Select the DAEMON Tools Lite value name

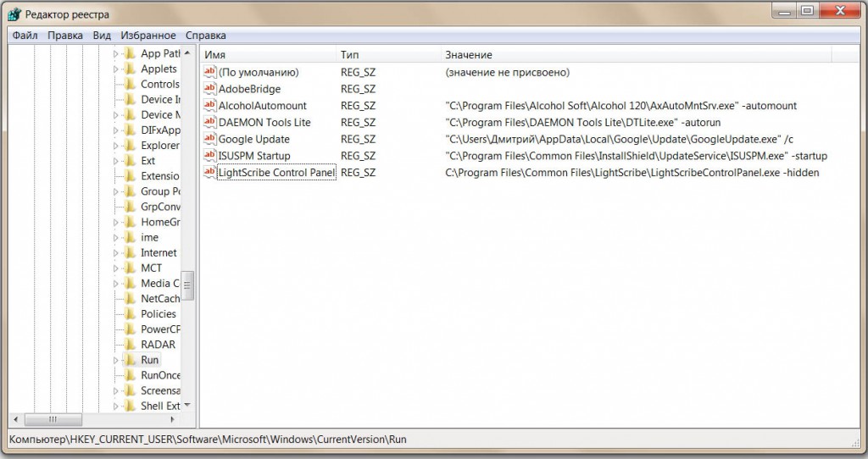click(x=264, y=122)
